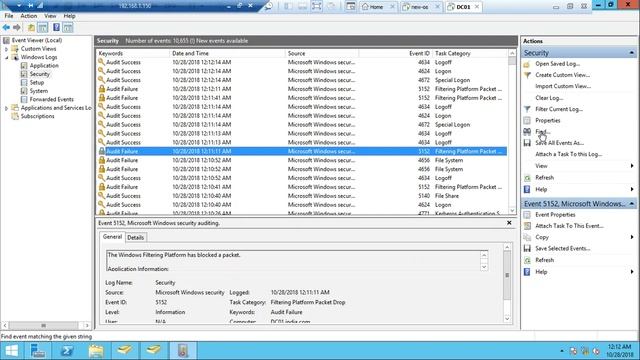This screenshot has width=640, height=360.
Task: Open PowerShell from taskbar
Action: point(67,351)
